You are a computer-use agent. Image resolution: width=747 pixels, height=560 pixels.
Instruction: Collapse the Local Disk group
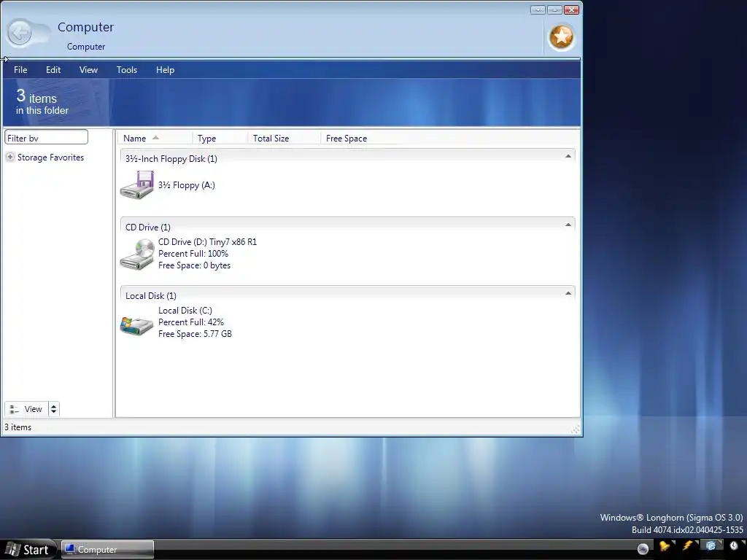568,293
